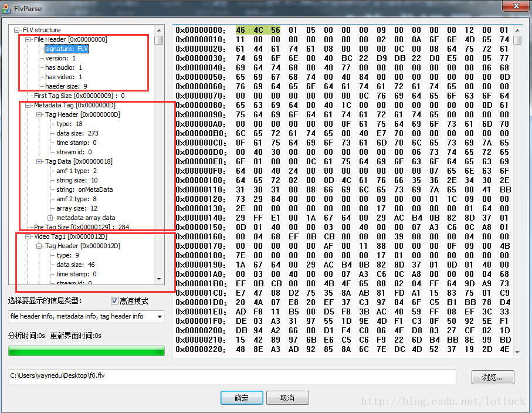Click the green analysis progress bar

coord(87,351)
